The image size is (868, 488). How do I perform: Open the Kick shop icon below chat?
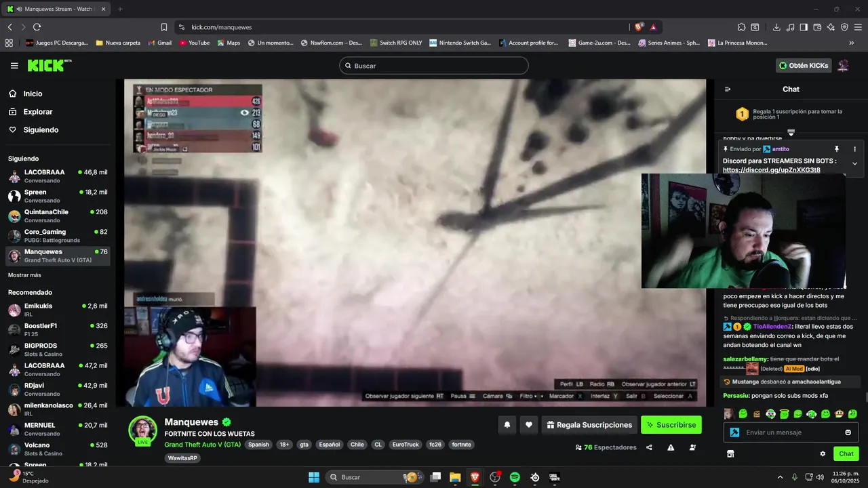click(730, 453)
